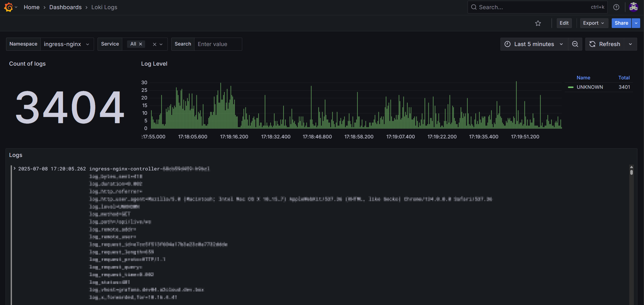Open the Namespace ingress-nginx dropdown

pyautogui.click(x=67, y=44)
